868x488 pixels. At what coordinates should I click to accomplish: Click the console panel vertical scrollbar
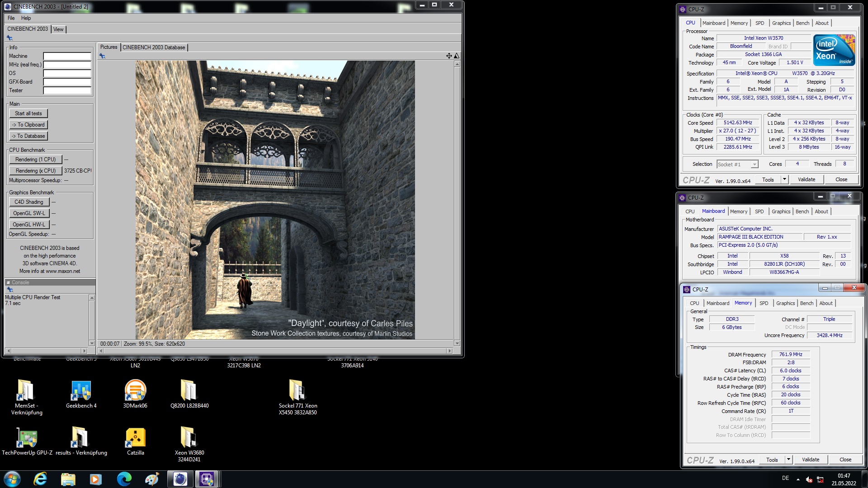click(92, 320)
